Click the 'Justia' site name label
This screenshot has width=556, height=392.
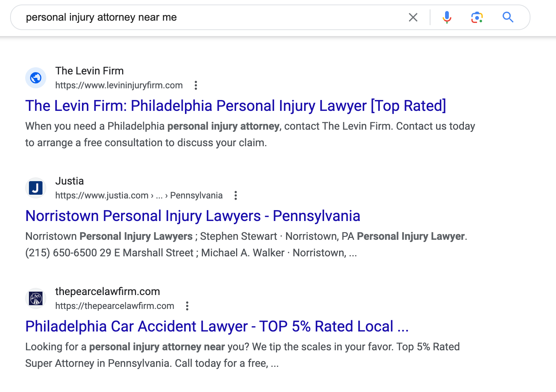click(70, 181)
